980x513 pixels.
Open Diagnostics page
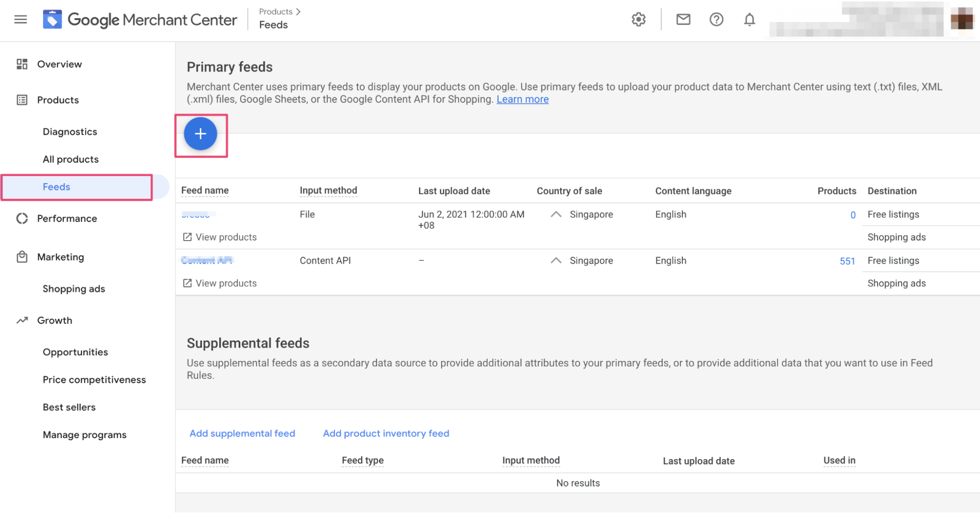coord(70,132)
